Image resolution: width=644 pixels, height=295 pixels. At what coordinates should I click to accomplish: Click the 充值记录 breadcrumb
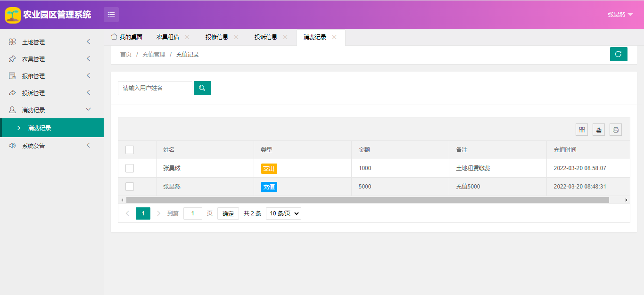(x=188, y=55)
